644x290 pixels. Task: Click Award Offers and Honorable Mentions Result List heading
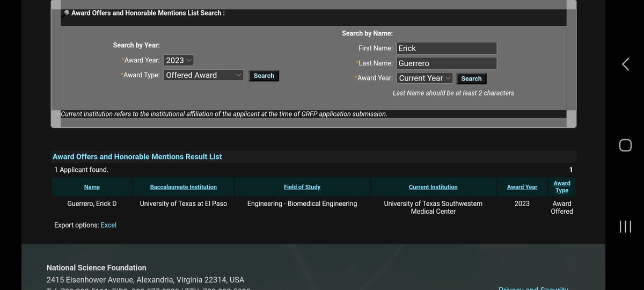click(137, 157)
